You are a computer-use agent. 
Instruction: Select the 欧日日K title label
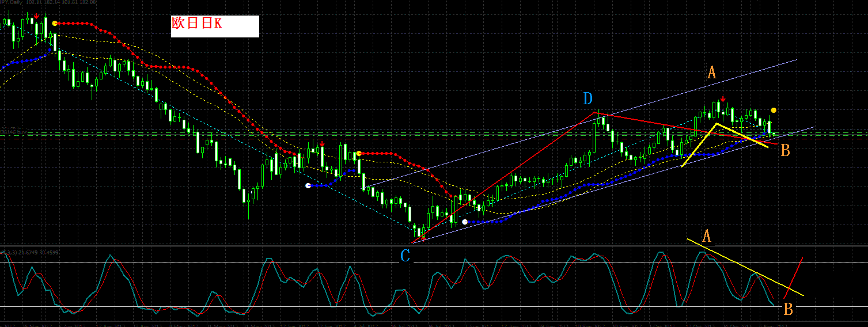pos(215,26)
